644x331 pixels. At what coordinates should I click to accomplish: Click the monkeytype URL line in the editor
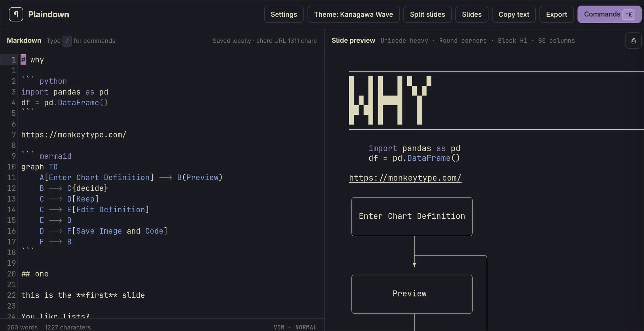click(x=74, y=135)
